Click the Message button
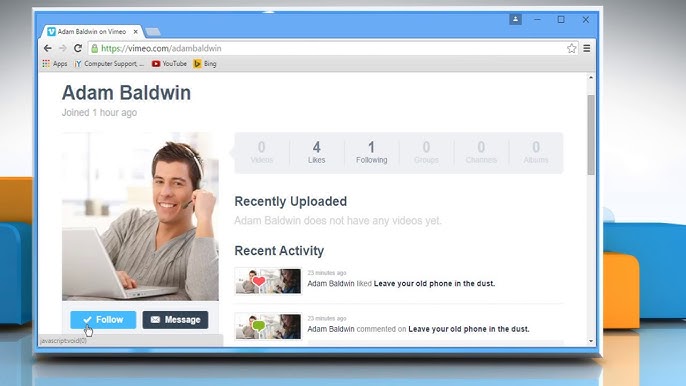Image resolution: width=686 pixels, height=386 pixels. pos(175,319)
